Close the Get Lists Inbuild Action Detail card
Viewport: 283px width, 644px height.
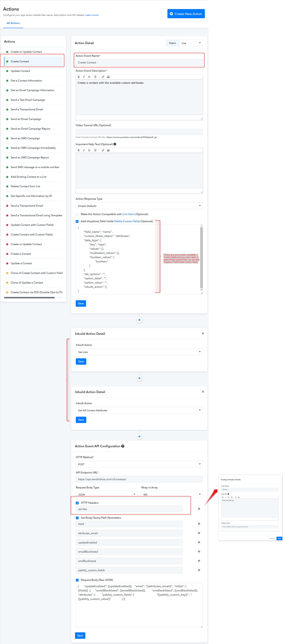pyautogui.click(x=203, y=334)
